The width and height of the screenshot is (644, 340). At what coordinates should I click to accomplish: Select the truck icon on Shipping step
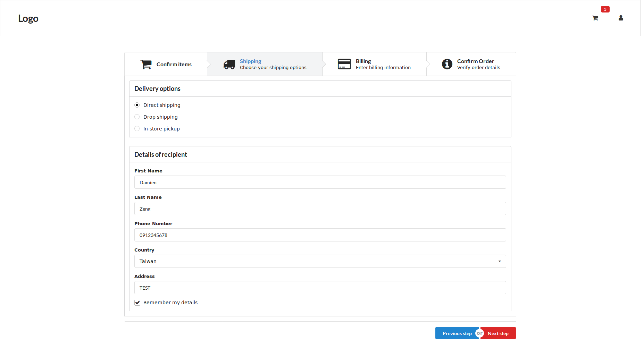click(x=229, y=64)
